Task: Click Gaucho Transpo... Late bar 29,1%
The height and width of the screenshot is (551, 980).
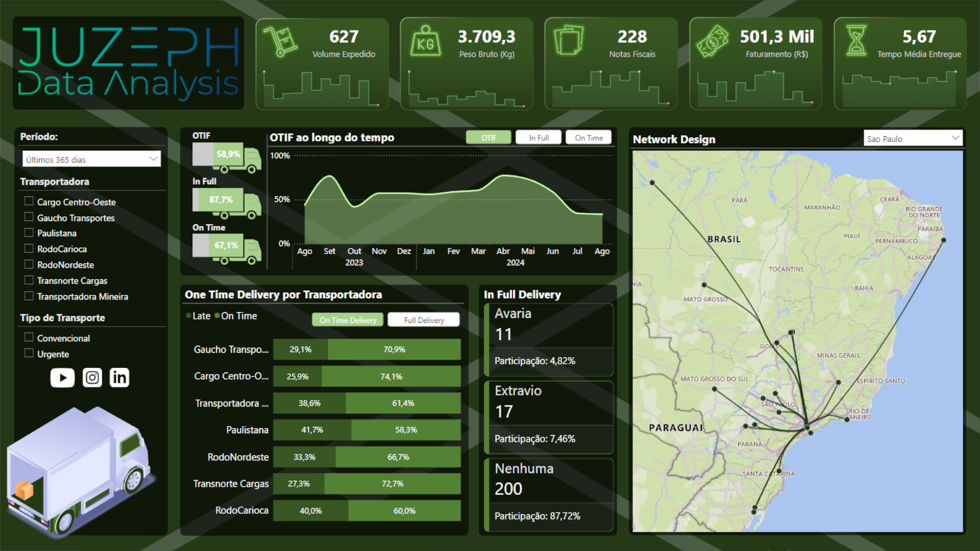Action: (x=301, y=349)
